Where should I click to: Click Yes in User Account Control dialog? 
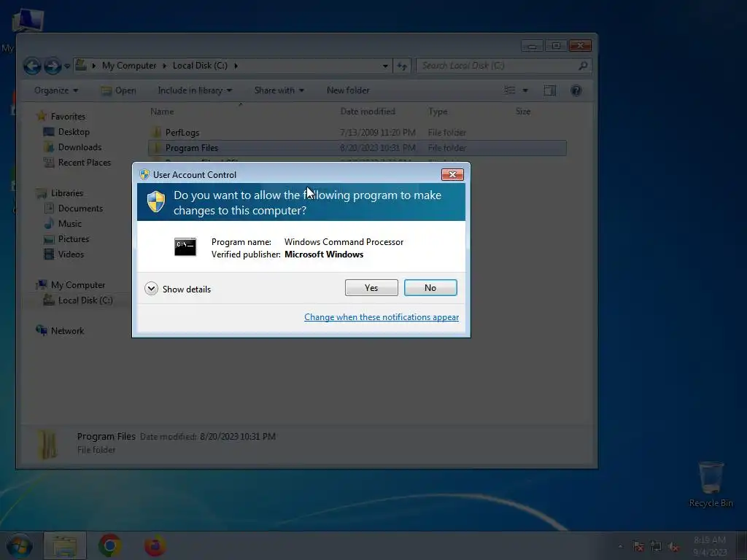371,287
